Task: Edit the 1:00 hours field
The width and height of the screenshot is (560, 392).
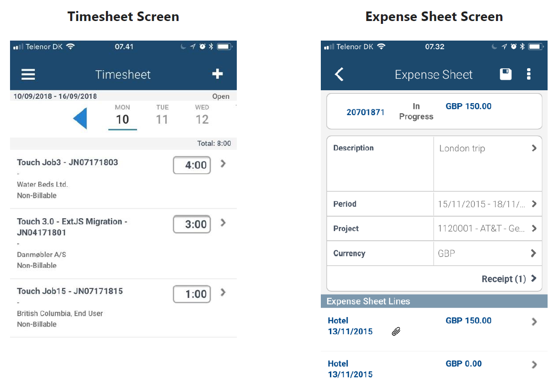Action: coord(192,294)
